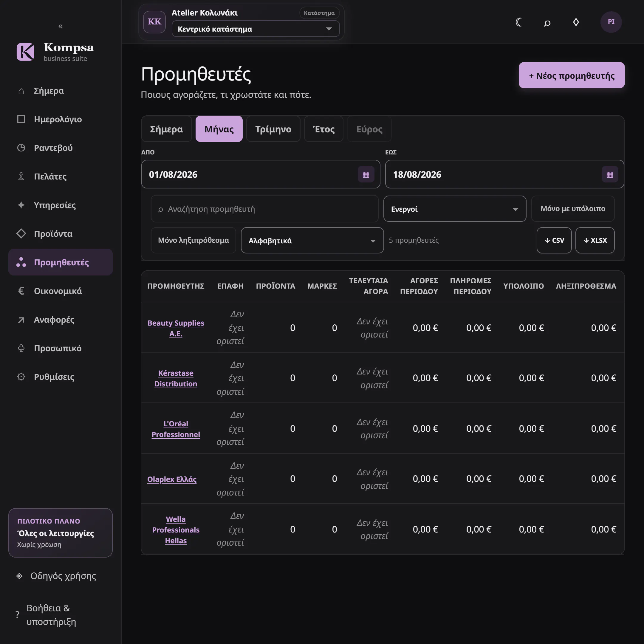Click the diamond icon in the top bar
Image resolution: width=644 pixels, height=644 pixels.
tap(576, 22)
